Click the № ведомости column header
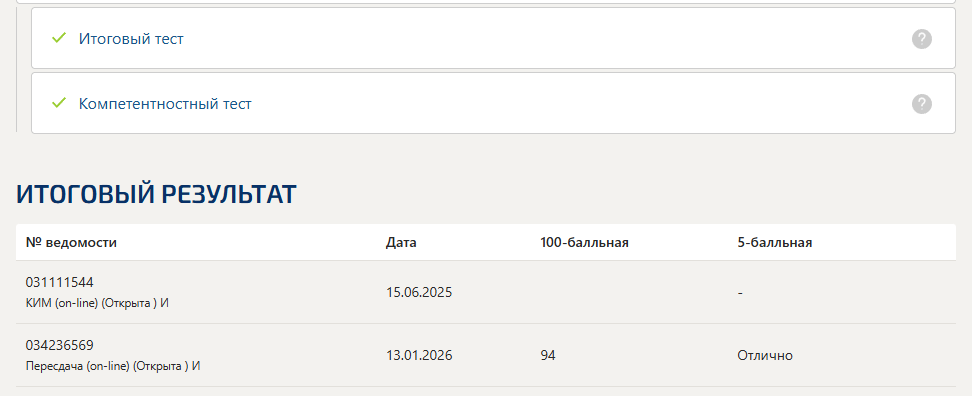 [71, 242]
